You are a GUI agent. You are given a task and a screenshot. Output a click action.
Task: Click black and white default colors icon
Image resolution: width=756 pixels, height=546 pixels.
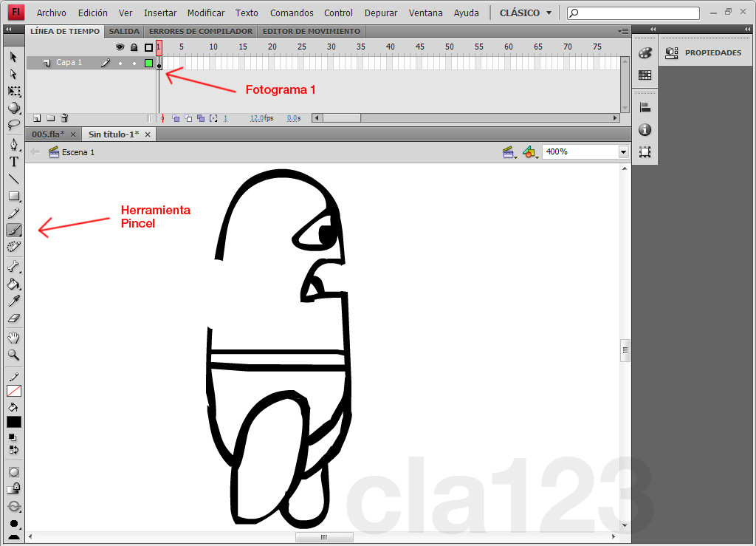click(x=13, y=437)
